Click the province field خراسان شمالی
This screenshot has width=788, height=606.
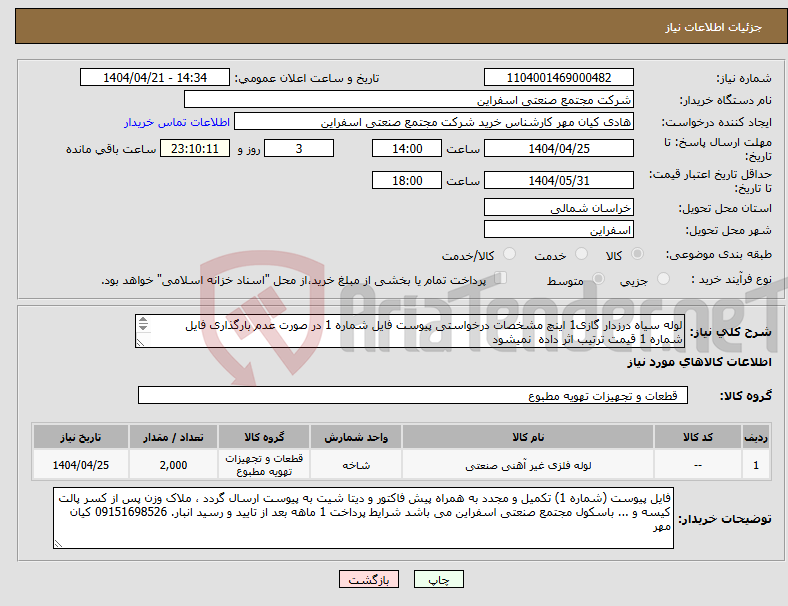pyautogui.click(x=558, y=208)
